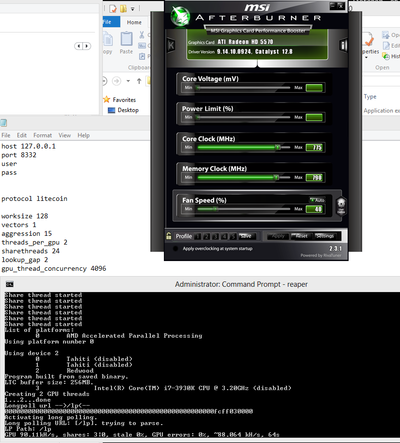Click the 'gpu_thread_concurrency 4096' line in Notepad
Screen dimensions: 400x443
point(54,269)
